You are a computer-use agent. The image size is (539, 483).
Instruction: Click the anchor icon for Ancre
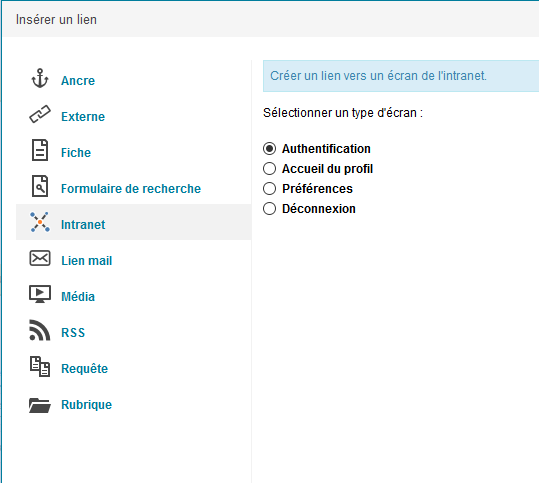pos(40,78)
